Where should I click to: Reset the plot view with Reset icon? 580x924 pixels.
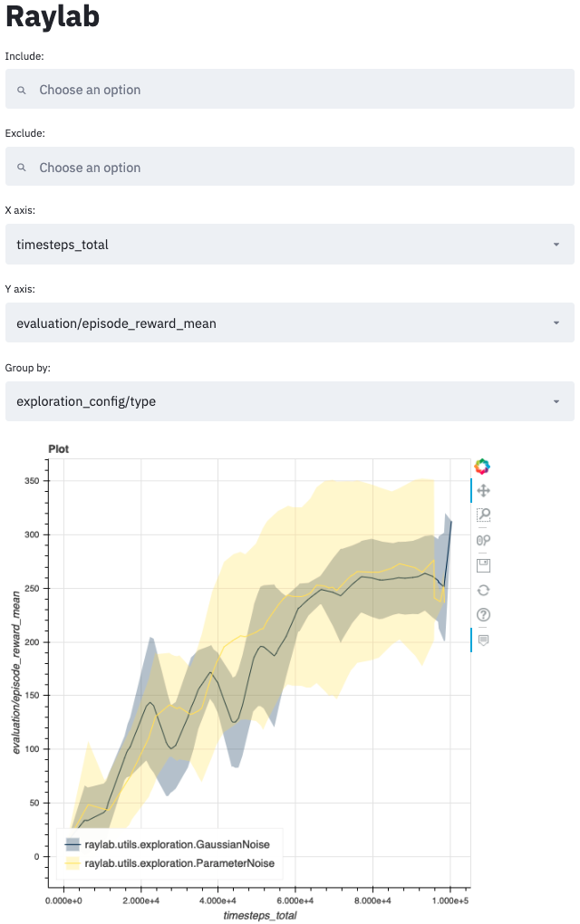point(483,590)
